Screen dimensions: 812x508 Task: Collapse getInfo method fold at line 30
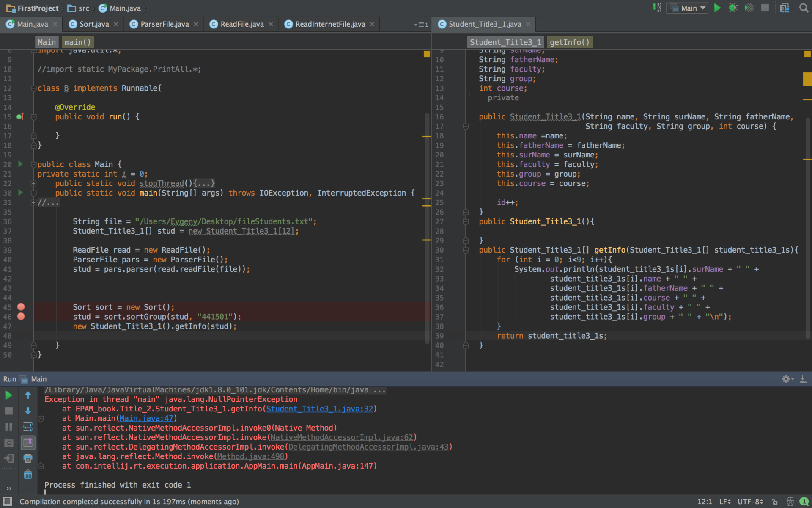click(x=466, y=250)
